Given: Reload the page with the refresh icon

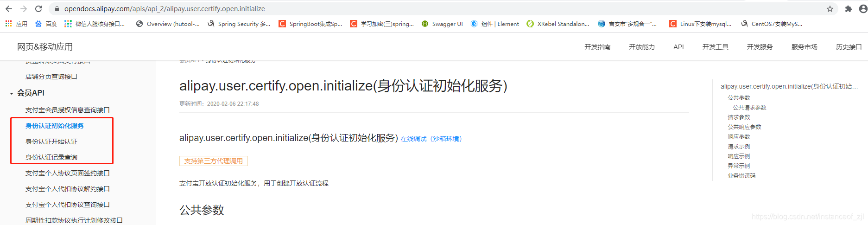Looking at the screenshot, I should (38, 9).
